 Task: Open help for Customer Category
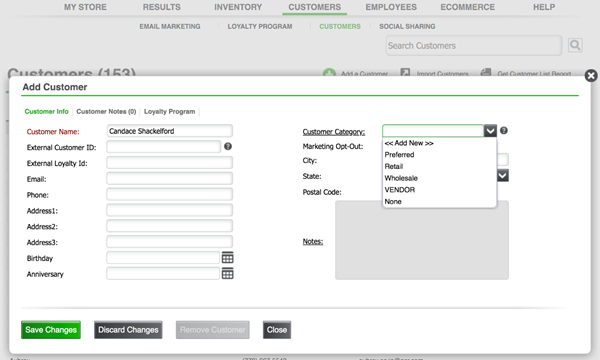pos(504,130)
